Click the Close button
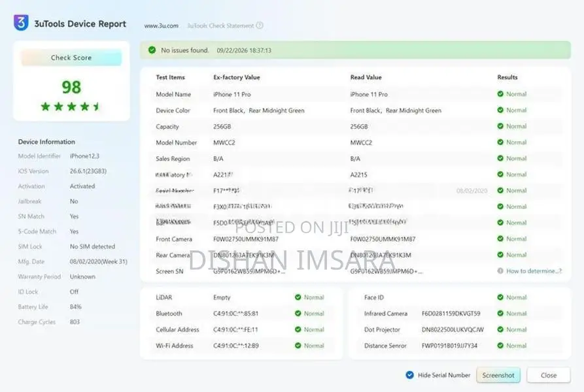The height and width of the screenshot is (392, 584). click(x=548, y=375)
